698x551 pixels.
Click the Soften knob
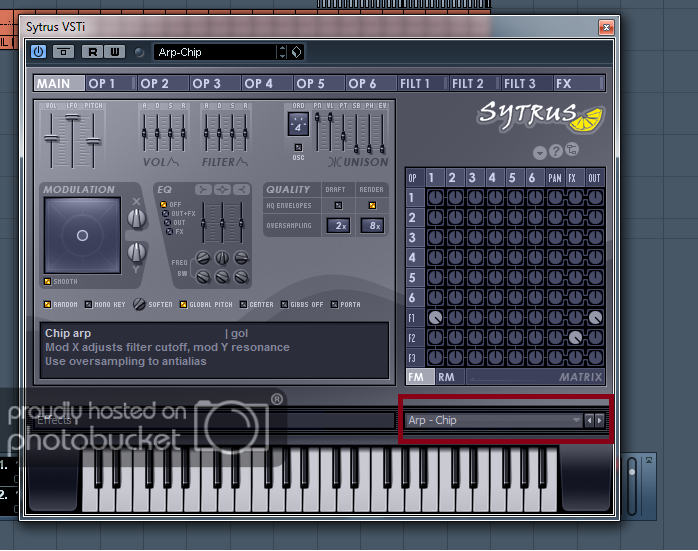(140, 304)
